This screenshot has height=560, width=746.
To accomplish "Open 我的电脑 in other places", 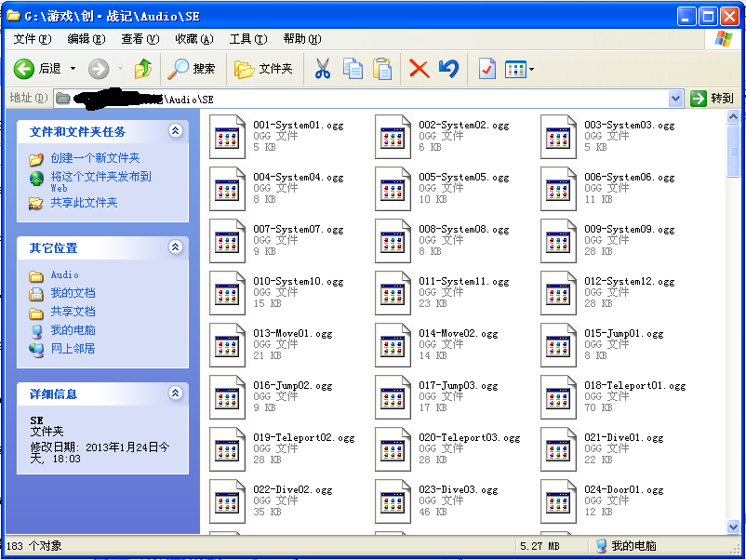I will 73,330.
